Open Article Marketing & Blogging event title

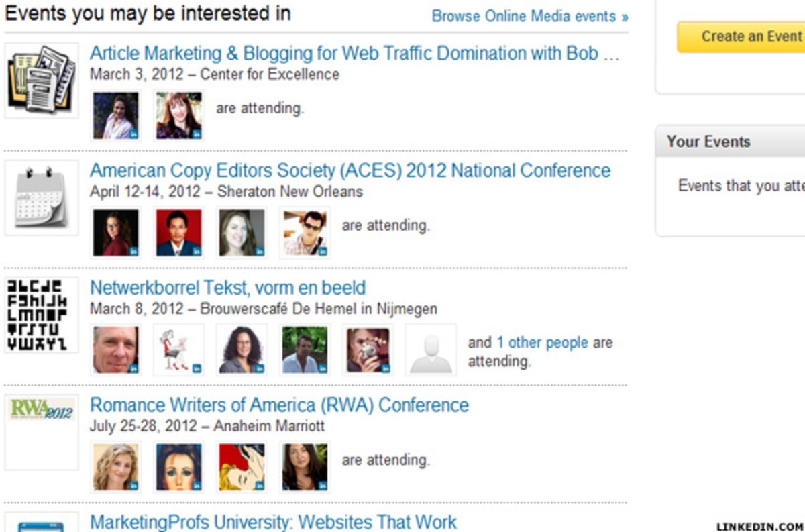point(354,54)
